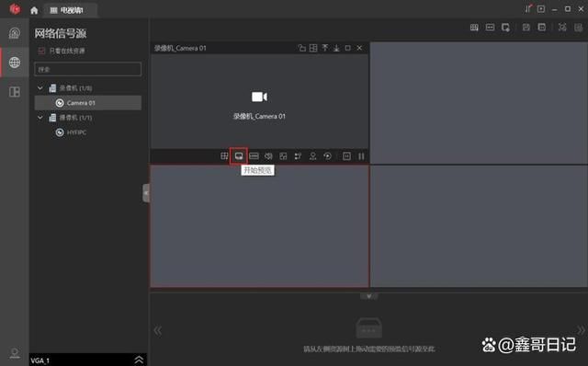The image size is (588, 366).
Task: Open the window split grid icon
Action: (224, 155)
